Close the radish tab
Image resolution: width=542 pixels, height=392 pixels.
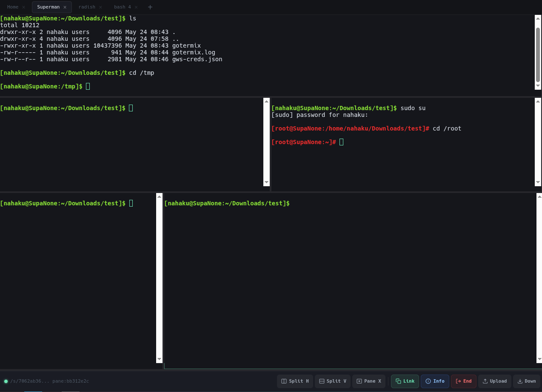pos(100,7)
